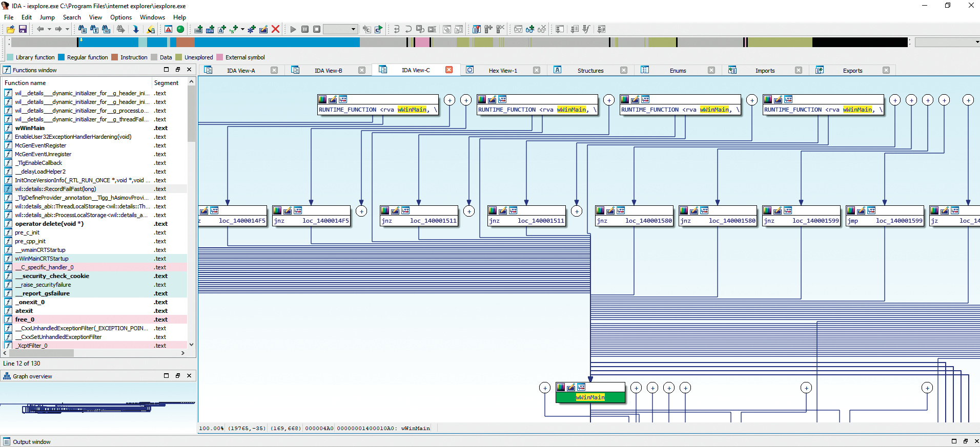Viewport: 980px width, 447px height.
Task: Close the IDA View-C tab
Action: pos(449,70)
